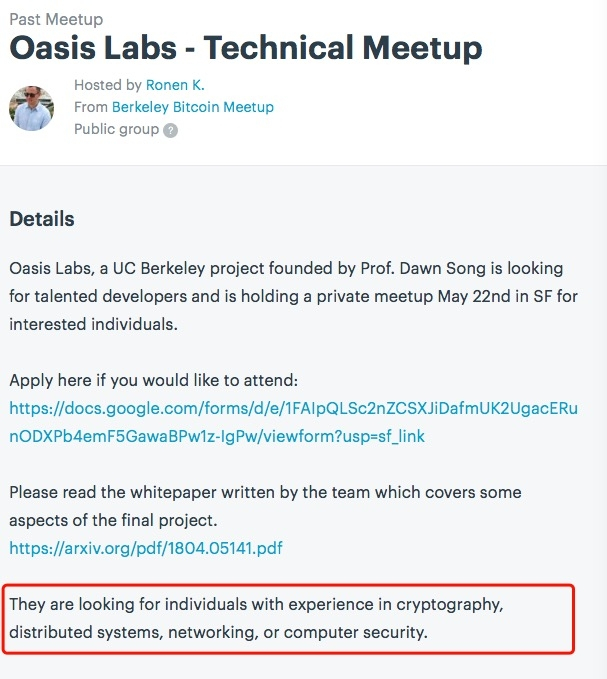Click the Details heading
The width and height of the screenshot is (607, 679).
[x=42, y=219]
